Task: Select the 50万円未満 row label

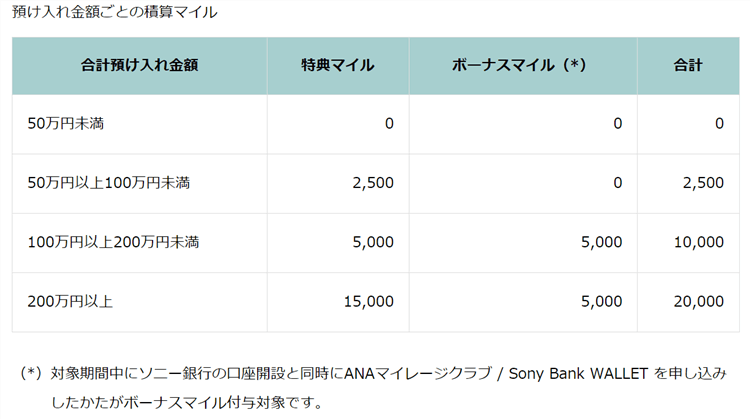Action: pos(67,124)
